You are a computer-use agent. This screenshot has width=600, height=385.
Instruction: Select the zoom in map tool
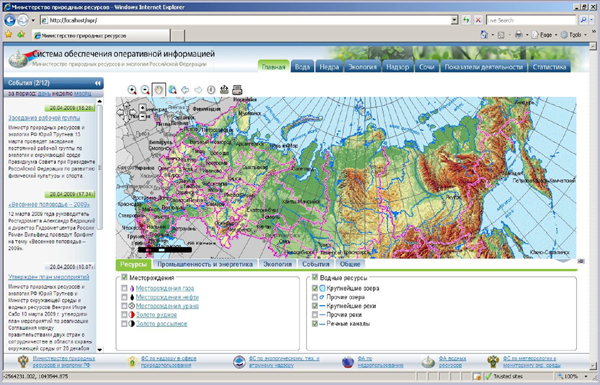click(132, 90)
